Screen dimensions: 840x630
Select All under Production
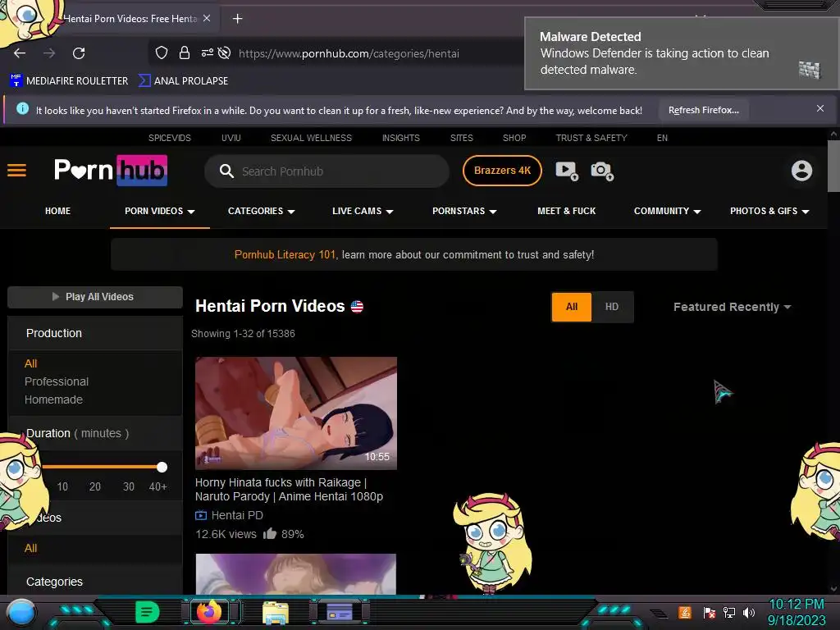[30, 363]
